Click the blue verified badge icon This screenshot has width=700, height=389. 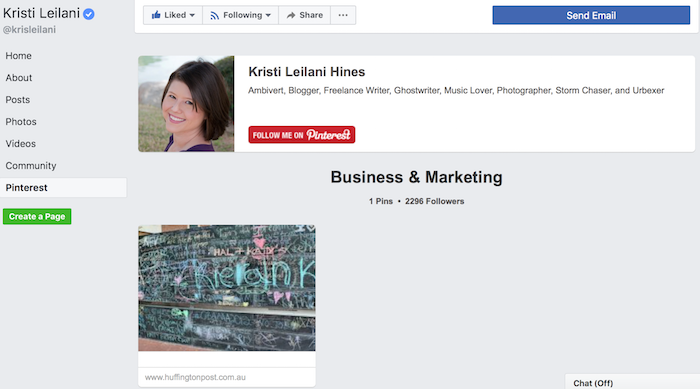pyautogui.click(x=89, y=14)
